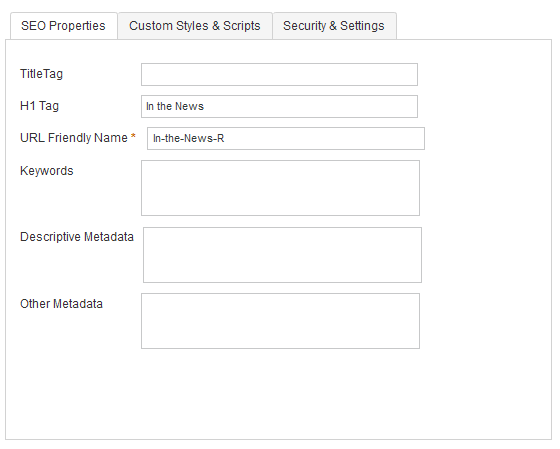
Task: Click the Other Metadata label
Action: [x=61, y=304]
